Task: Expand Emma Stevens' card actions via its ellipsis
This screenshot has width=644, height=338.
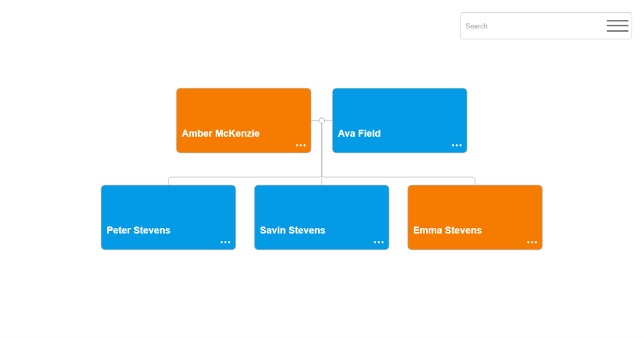Action: (532, 242)
